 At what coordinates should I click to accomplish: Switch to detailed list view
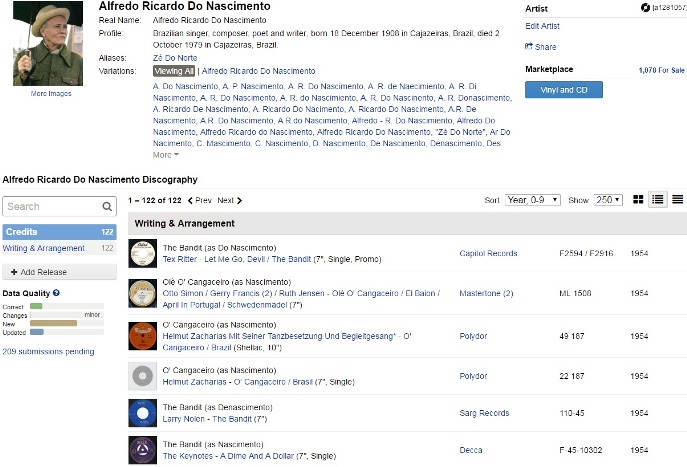coord(658,200)
